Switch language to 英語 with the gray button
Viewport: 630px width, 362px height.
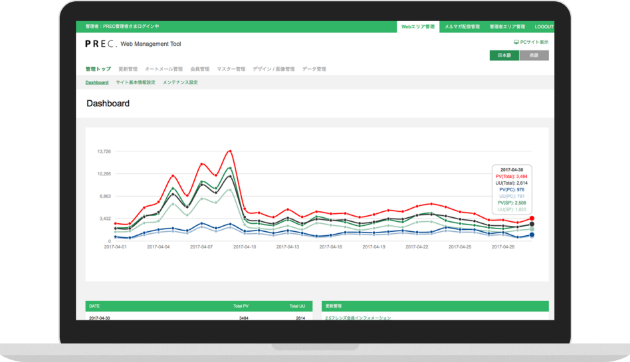pyautogui.click(x=534, y=55)
